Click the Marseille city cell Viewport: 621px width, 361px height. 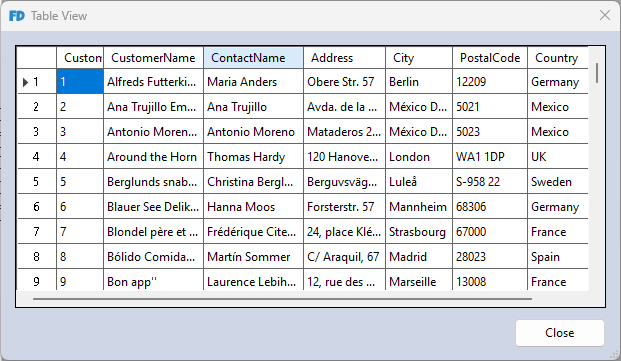pos(419,281)
